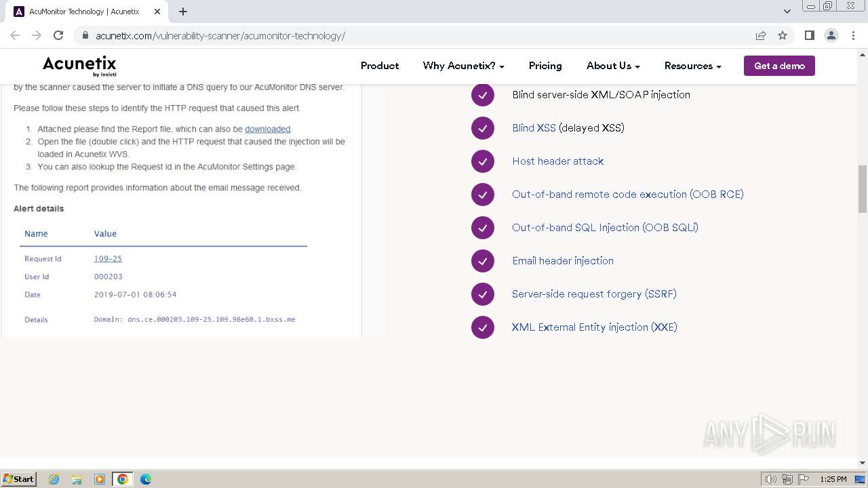Click the volume icon in system tray

pos(770,479)
